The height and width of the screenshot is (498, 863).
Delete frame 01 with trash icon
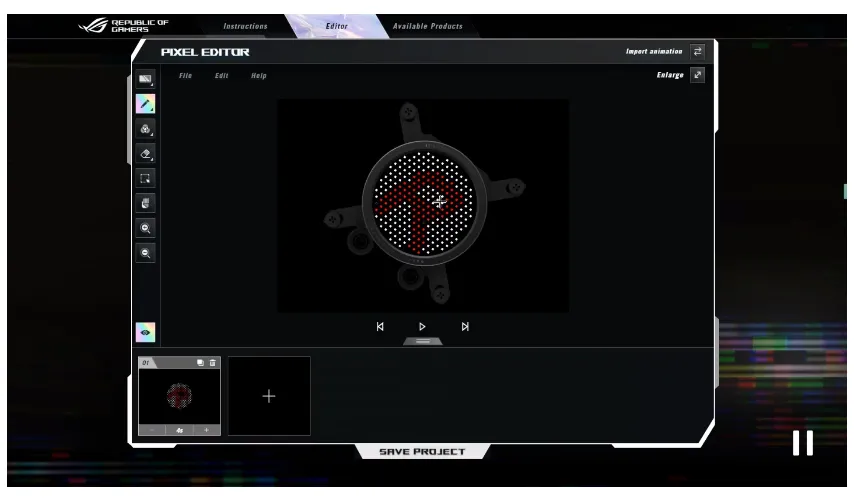click(x=212, y=362)
